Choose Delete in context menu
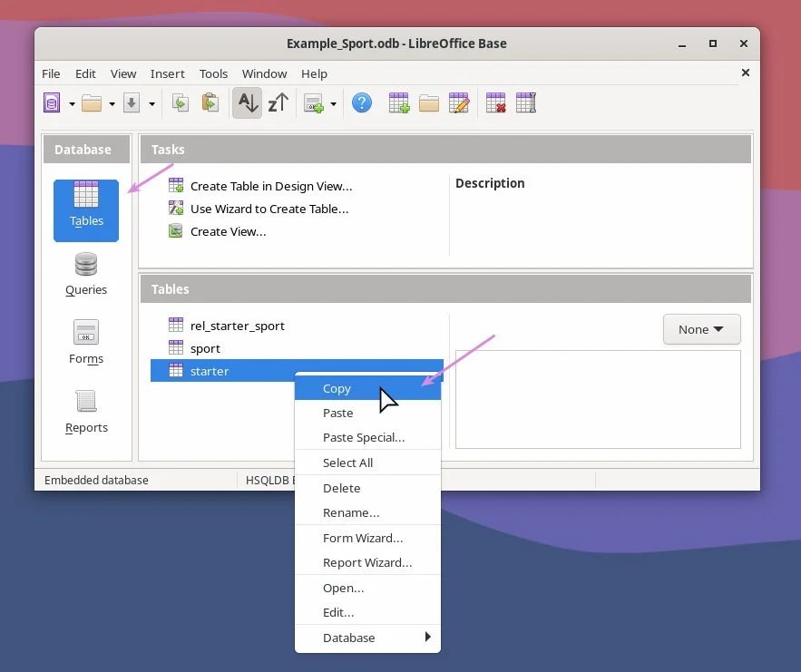This screenshot has height=672, width=801. click(367, 488)
